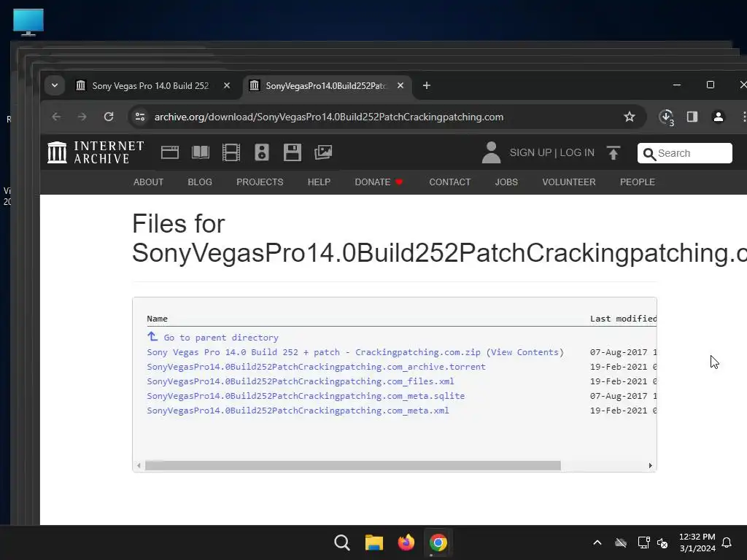
Task: Close the SonyVegasPro14.0Build252Patch tab
Action: 400,86
